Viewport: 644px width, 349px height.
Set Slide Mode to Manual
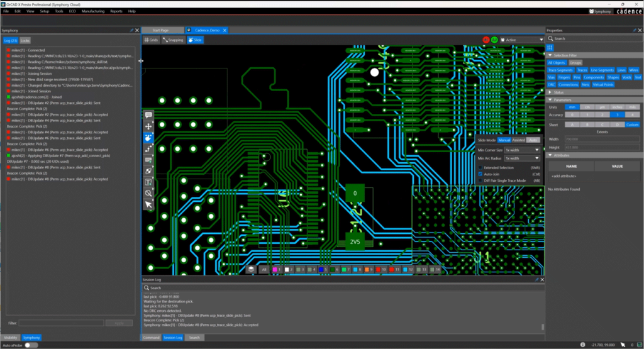coord(504,140)
